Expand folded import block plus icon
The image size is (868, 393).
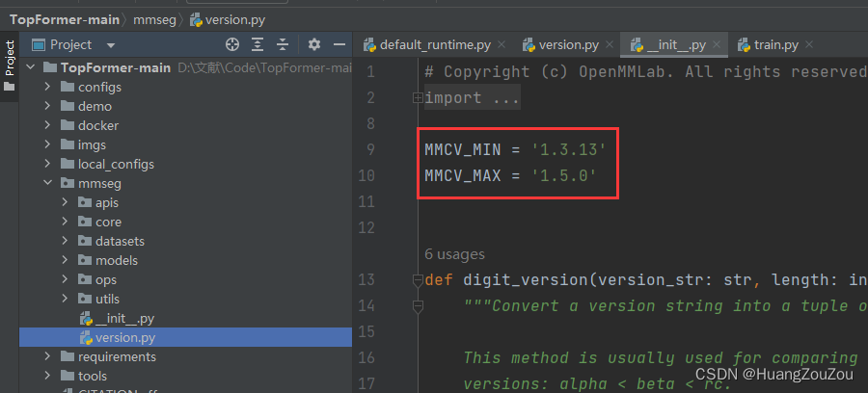point(418,98)
